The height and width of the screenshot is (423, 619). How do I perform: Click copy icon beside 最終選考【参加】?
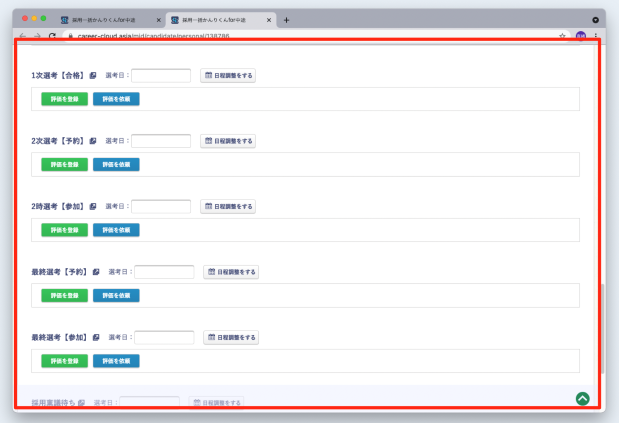[96, 338]
